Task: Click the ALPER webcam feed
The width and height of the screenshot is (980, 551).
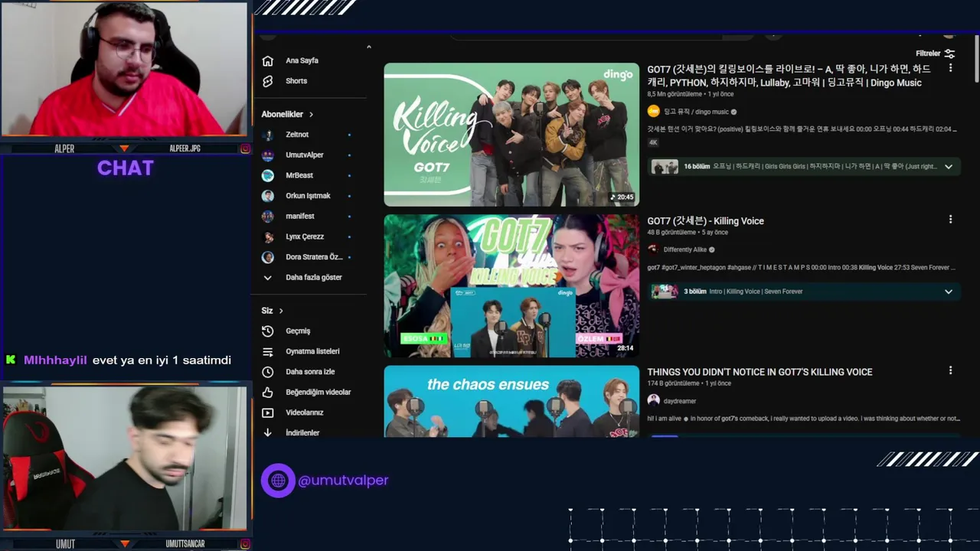Action: [x=124, y=70]
